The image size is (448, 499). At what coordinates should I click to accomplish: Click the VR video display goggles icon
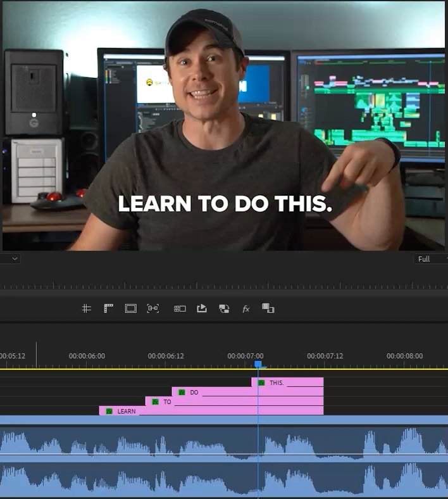pos(153,308)
